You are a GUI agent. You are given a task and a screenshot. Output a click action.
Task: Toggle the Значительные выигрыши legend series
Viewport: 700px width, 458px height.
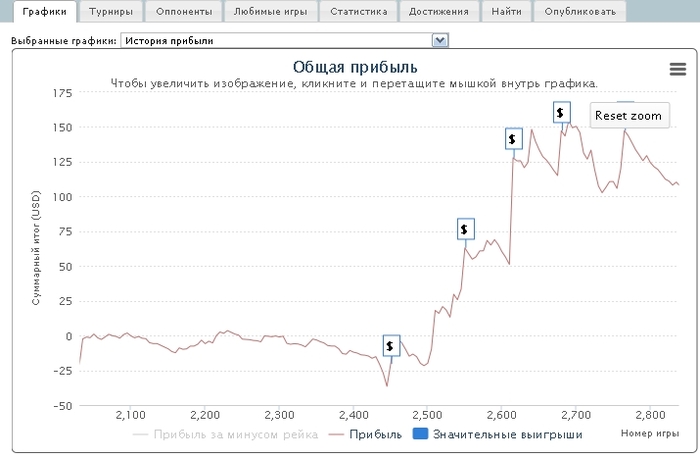(498, 434)
